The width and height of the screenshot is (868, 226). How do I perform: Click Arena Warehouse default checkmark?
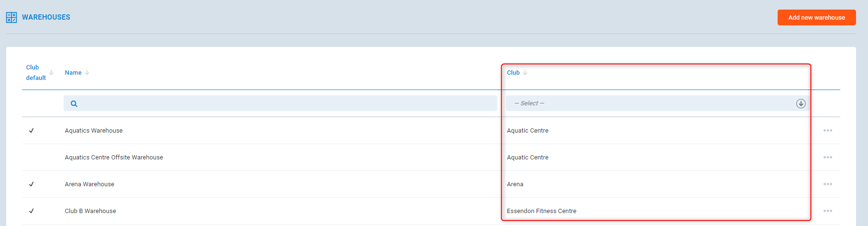32,184
